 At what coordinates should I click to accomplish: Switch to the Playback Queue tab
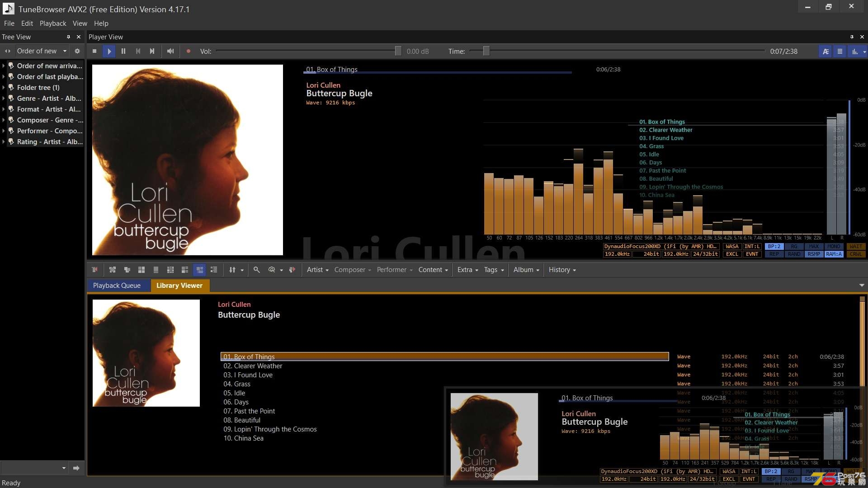[117, 286]
